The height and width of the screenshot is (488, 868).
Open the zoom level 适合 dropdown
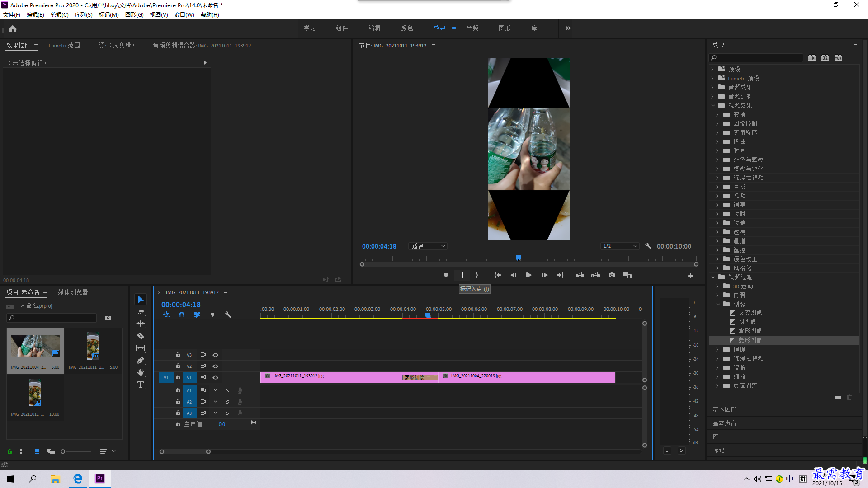click(x=428, y=246)
